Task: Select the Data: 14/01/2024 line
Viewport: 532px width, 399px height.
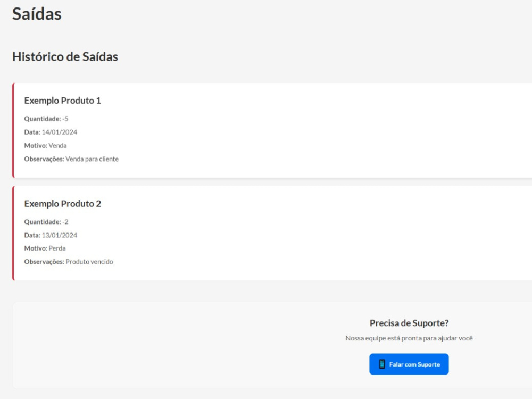Action: click(51, 132)
